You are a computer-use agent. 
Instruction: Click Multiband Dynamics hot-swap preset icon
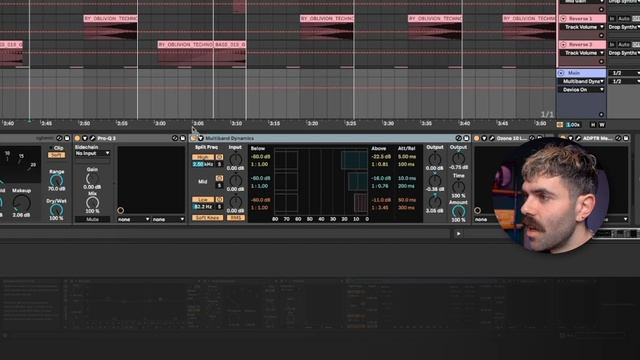tap(458, 138)
